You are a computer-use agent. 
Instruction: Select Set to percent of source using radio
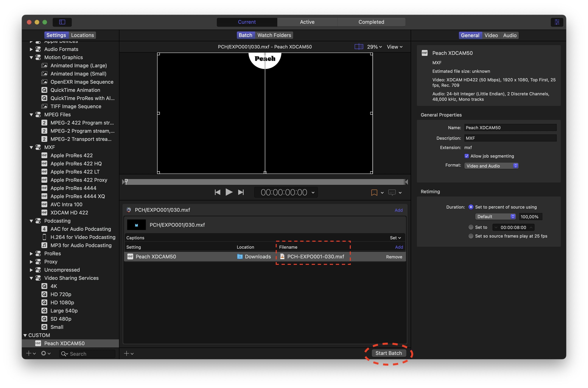point(471,207)
